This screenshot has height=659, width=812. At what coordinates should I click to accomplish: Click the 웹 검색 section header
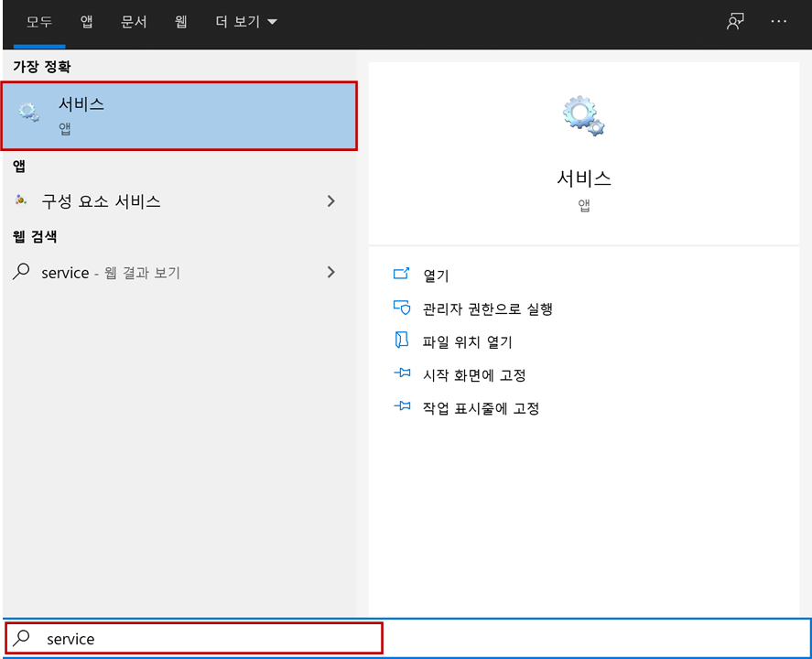(x=35, y=236)
